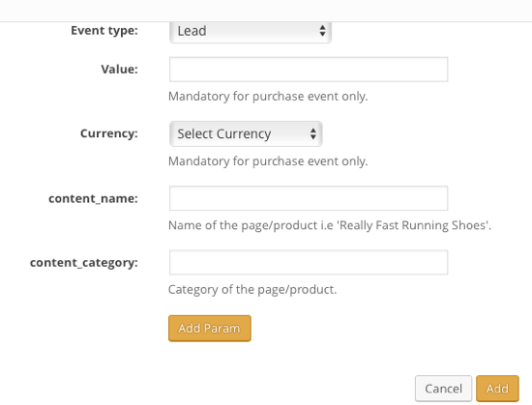The image size is (532, 405).
Task: Click the 'Event type:' label
Action: click(x=104, y=31)
